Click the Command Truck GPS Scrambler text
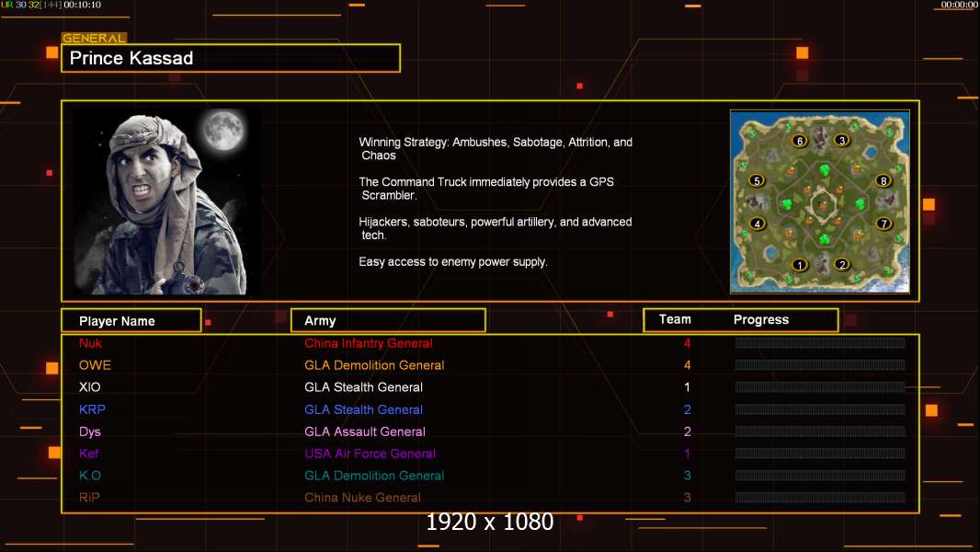 coord(486,189)
